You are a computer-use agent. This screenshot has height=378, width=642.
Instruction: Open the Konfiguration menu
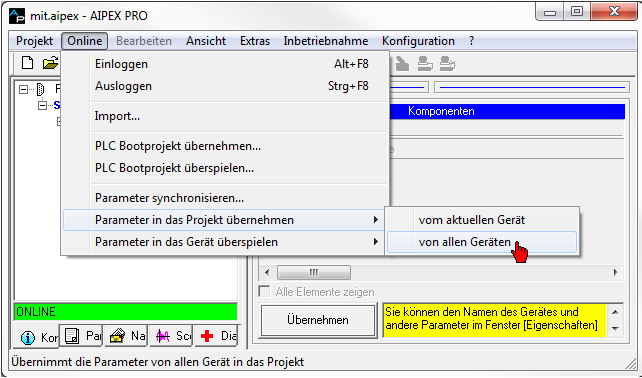(418, 41)
